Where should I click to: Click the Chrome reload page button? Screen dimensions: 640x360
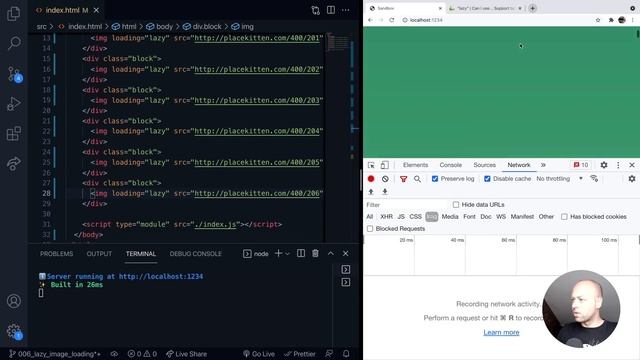391,20
